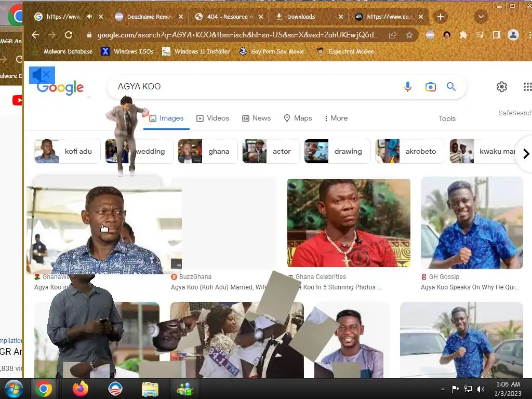Open the GH Gossip blue shirt image
Viewport: 532px width, 399px height.
coord(472,222)
